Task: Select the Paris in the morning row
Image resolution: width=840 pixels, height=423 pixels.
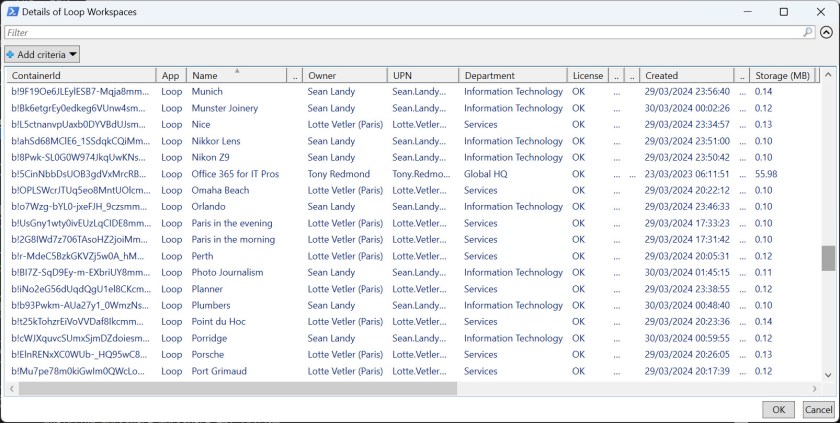Action: [x=413, y=239]
